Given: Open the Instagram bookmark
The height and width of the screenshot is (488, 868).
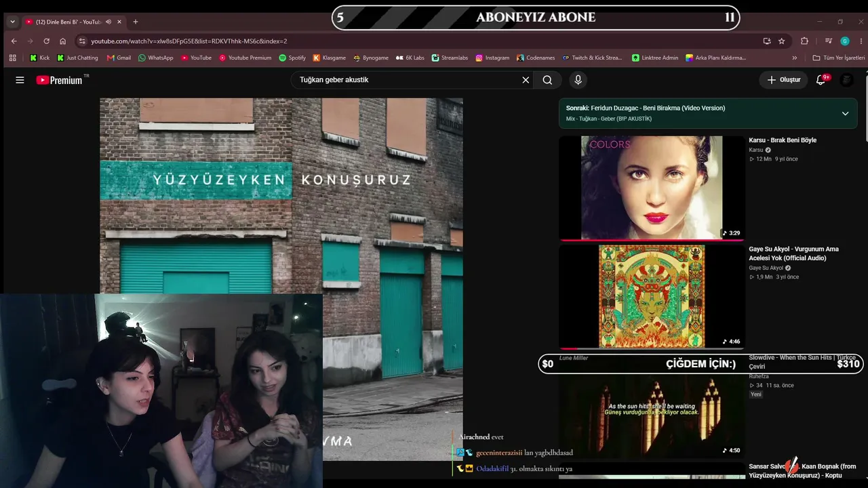Looking at the screenshot, I should pyautogui.click(x=492, y=58).
